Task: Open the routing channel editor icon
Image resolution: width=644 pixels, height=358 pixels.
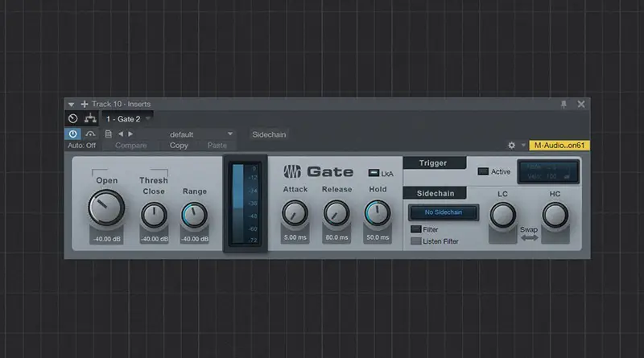Action: 90,119
